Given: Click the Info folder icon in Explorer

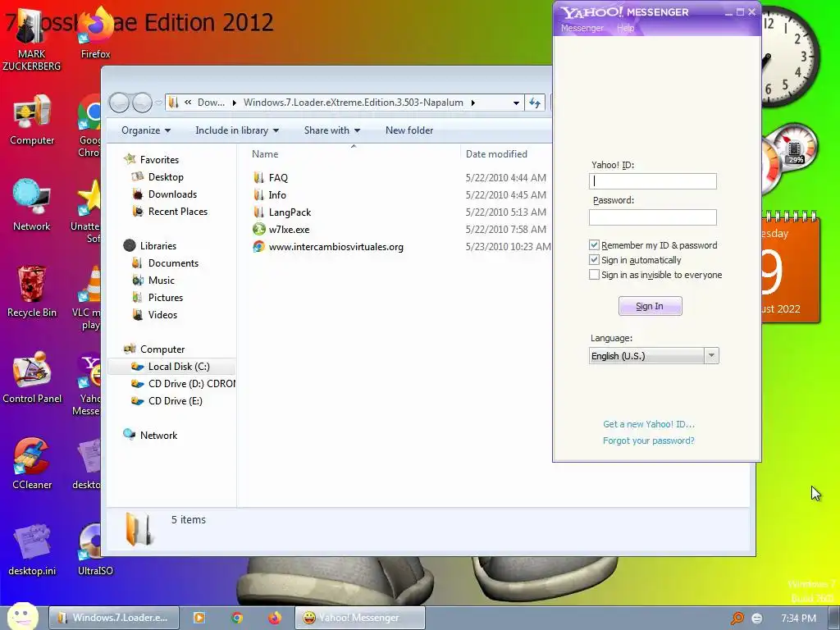Looking at the screenshot, I should (x=258, y=194).
